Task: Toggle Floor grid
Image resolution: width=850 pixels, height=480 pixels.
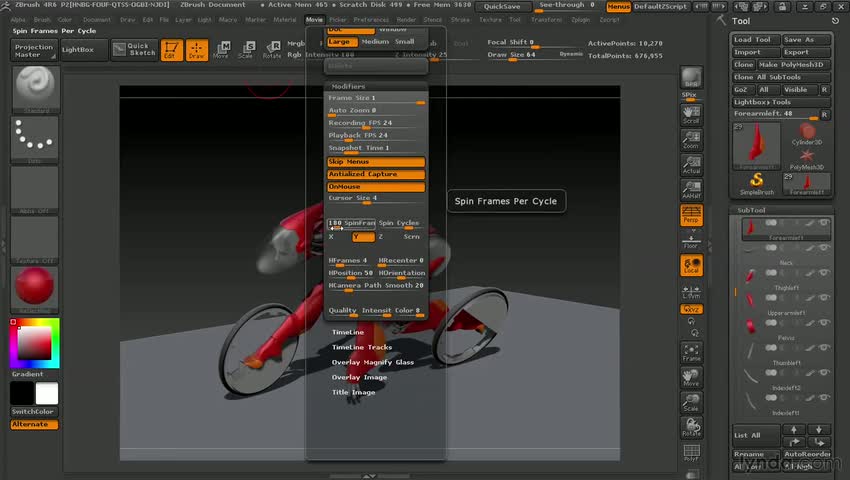Action: [x=691, y=242]
